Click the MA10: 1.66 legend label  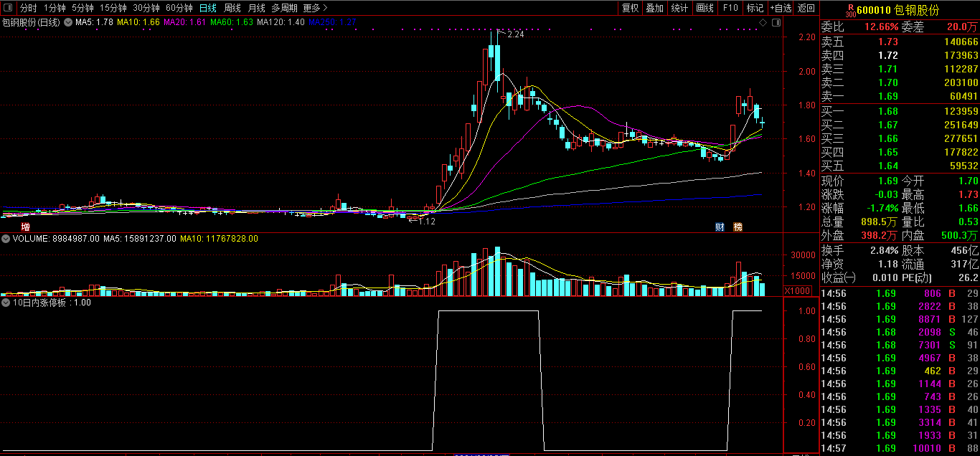click(138, 22)
